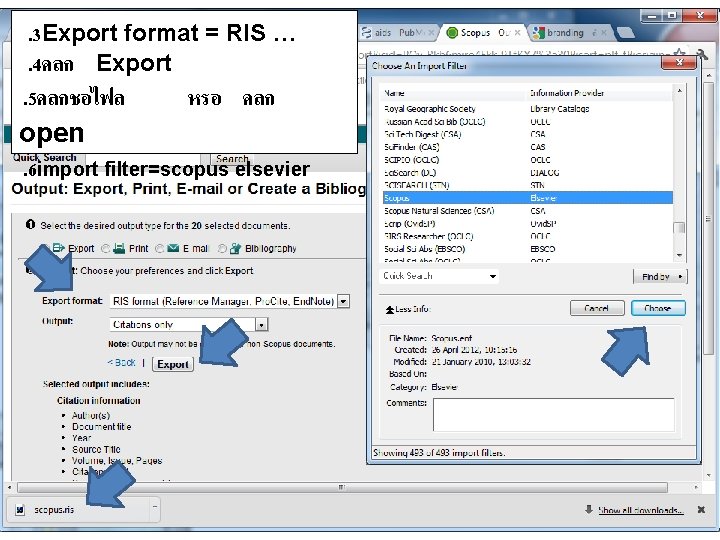
Task: Click the info icon beside Select the desired output
Action: click(x=30, y=225)
